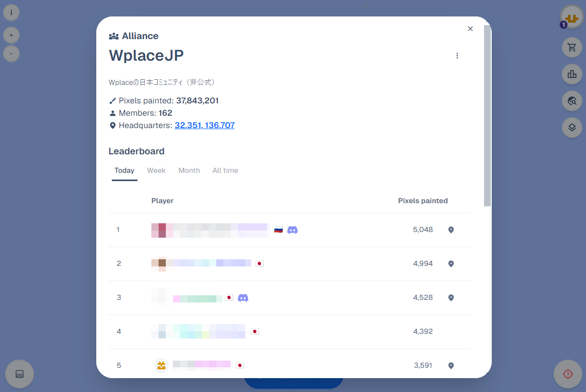Open the layers stack button
This screenshot has height=392, width=586.
coord(572,128)
